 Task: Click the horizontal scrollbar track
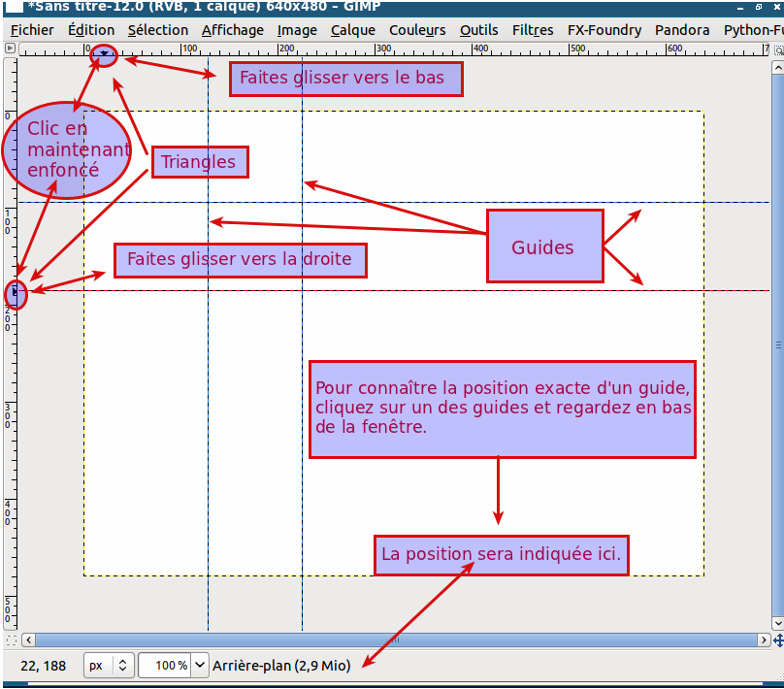(388, 640)
